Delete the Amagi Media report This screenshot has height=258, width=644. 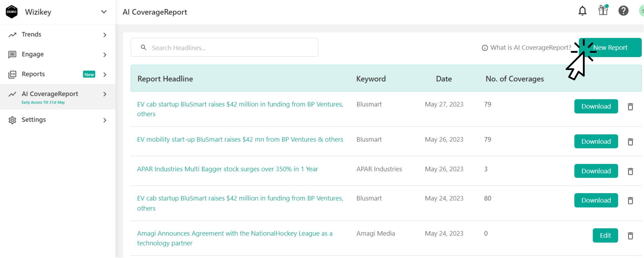click(x=630, y=236)
